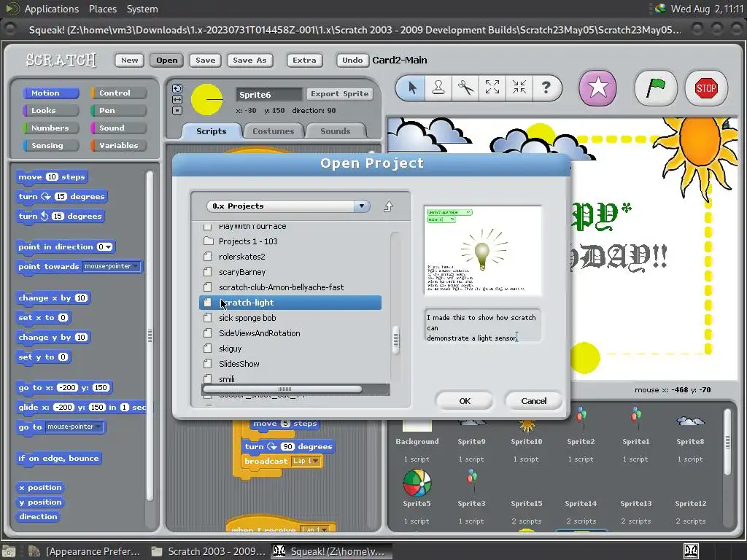Open the Pen blocks category

pos(118,111)
